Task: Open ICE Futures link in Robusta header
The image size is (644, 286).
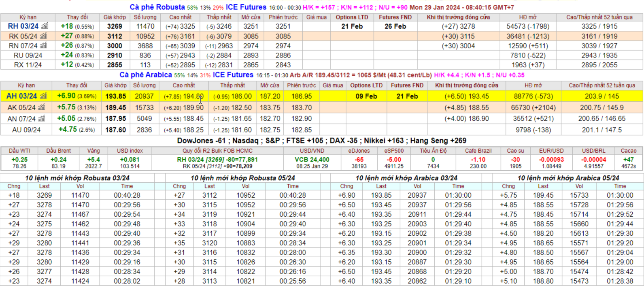Action: (x=246, y=7)
